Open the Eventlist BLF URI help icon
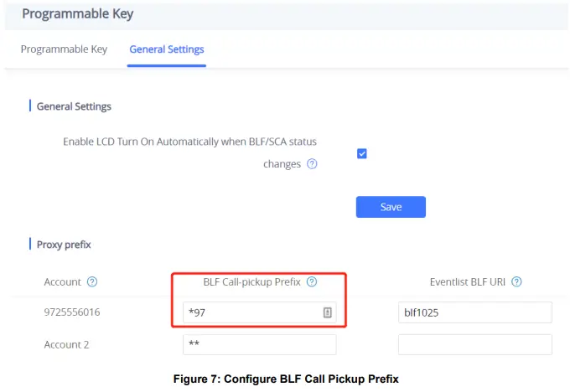The image size is (570, 392). coord(516,282)
